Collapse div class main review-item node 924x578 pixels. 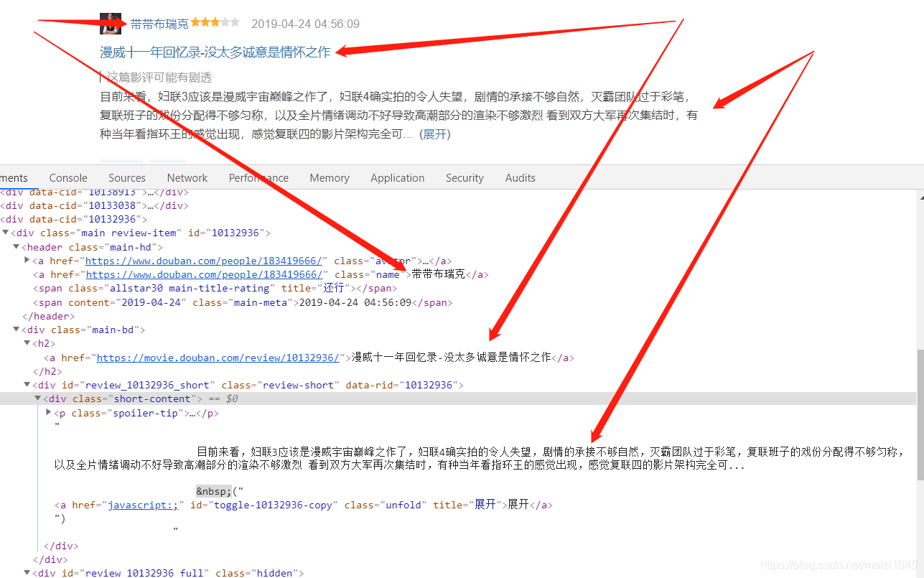[6, 233]
